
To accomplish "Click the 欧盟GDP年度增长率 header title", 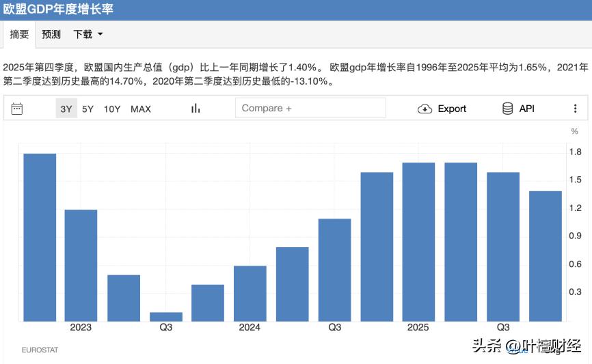I will click(x=58, y=10).
